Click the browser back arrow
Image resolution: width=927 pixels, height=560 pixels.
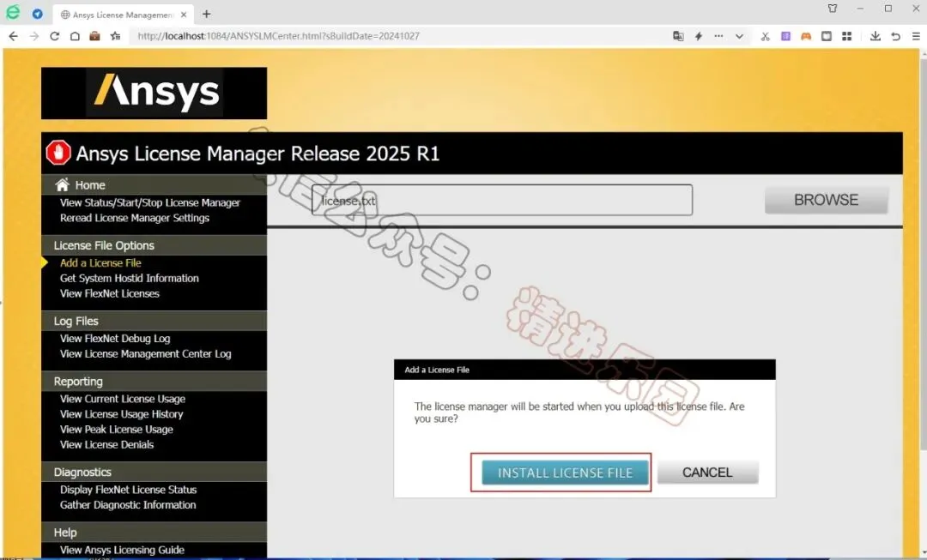[x=13, y=36]
